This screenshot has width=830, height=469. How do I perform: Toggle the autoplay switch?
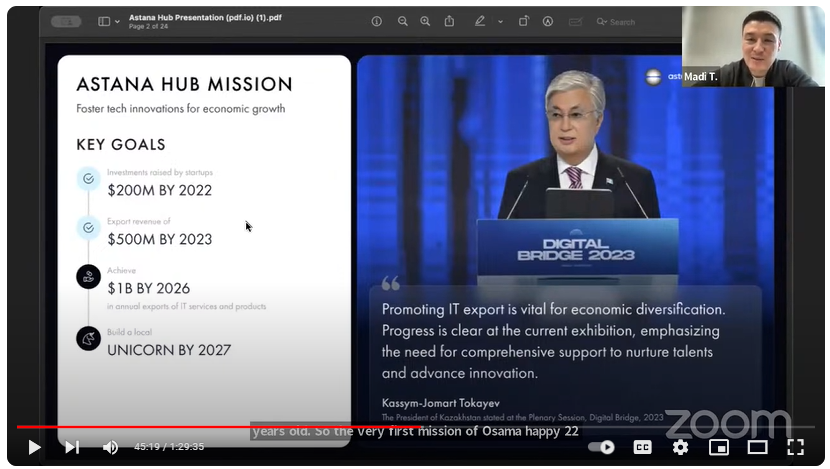[601, 447]
